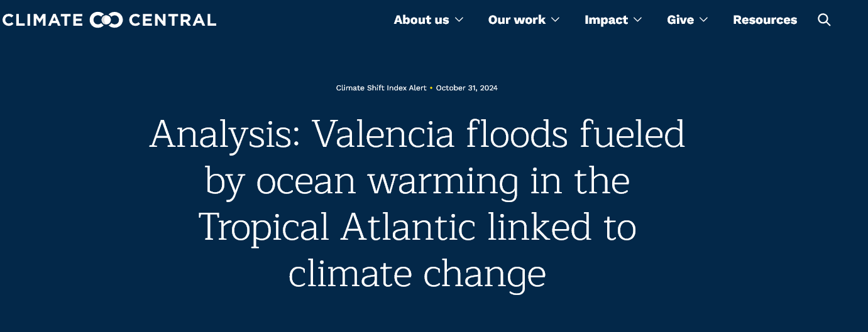Go to the Resources page

click(764, 20)
